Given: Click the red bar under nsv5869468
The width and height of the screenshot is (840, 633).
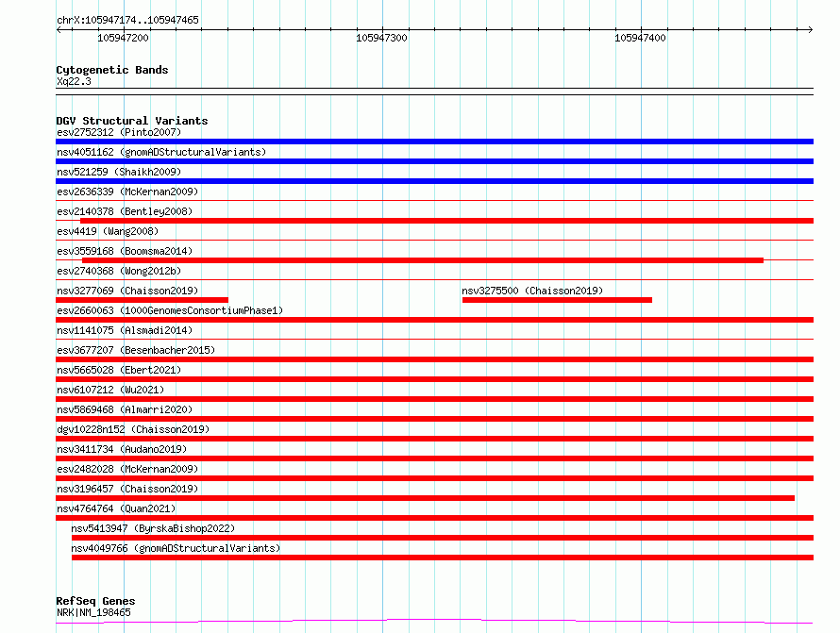Looking at the screenshot, I should 434,419.
